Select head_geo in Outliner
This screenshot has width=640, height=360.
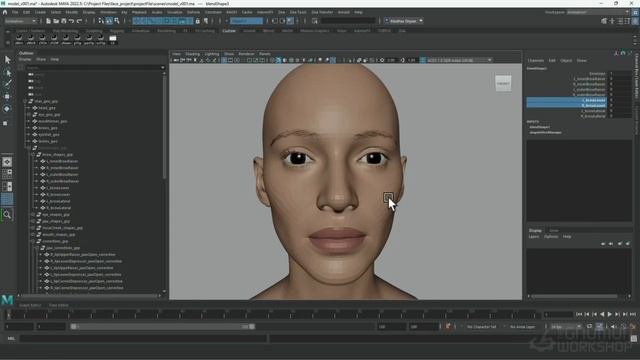click(x=47, y=108)
